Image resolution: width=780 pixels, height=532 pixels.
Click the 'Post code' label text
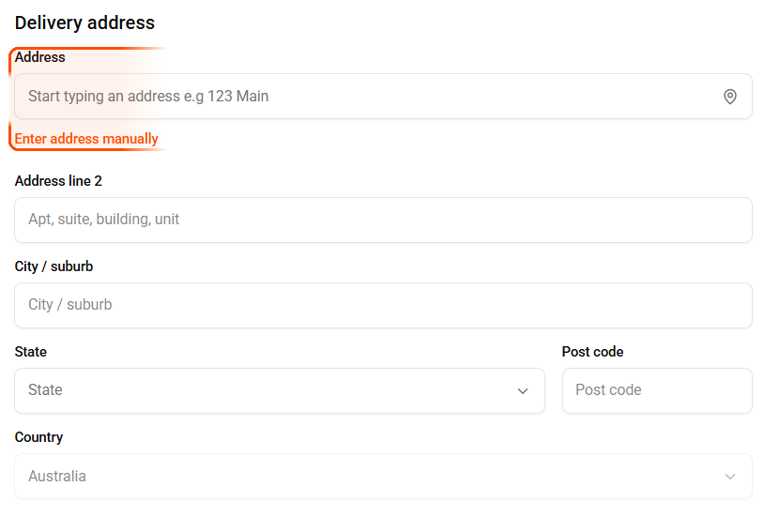pos(592,352)
